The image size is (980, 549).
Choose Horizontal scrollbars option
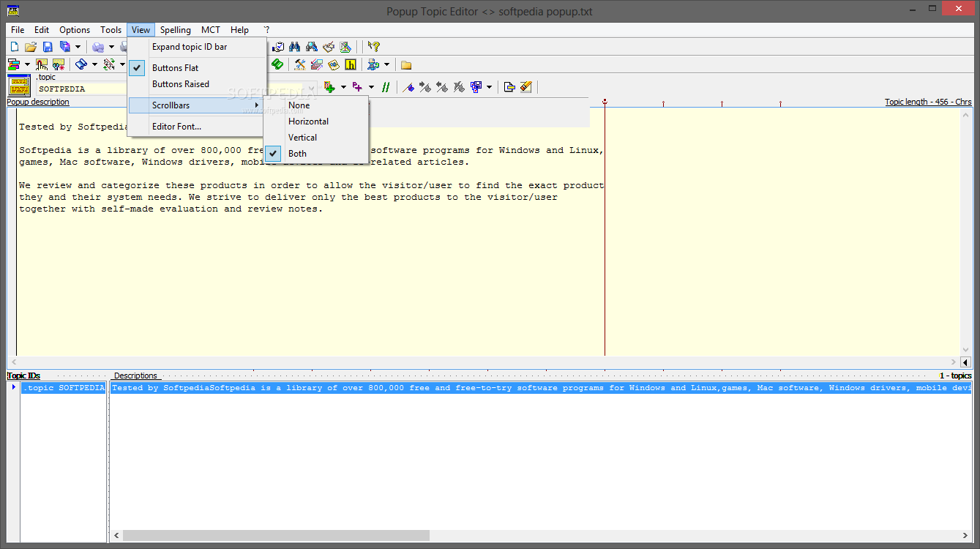click(x=315, y=122)
